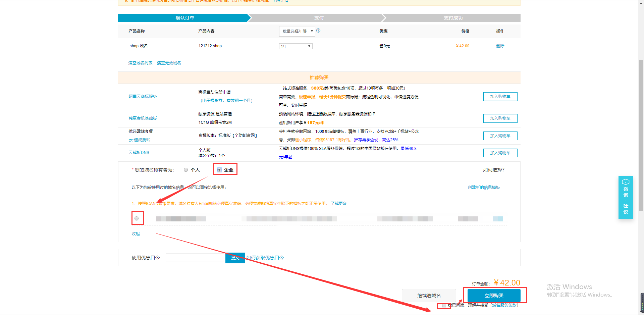Open the 批量选择年限 dropdown
644x315 pixels.
(297, 31)
